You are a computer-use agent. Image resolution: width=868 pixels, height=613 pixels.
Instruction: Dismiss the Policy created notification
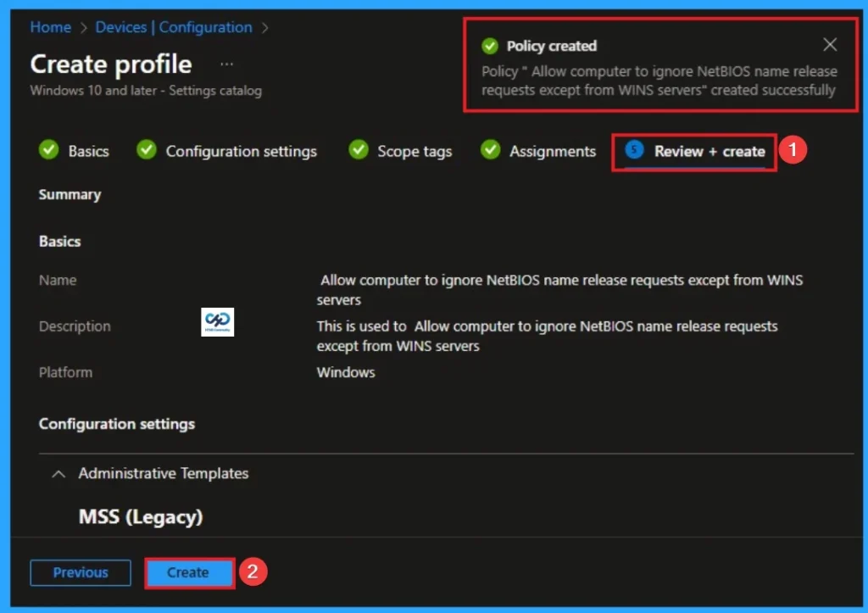tap(830, 44)
